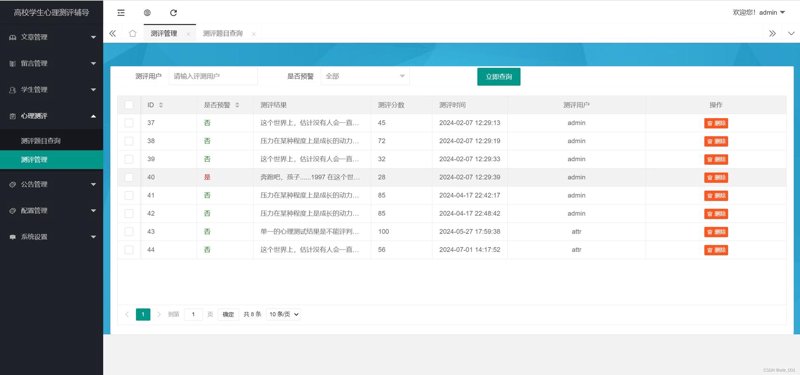The height and width of the screenshot is (375, 800).
Task: Click the 确定 page jump button
Action: [x=228, y=314]
